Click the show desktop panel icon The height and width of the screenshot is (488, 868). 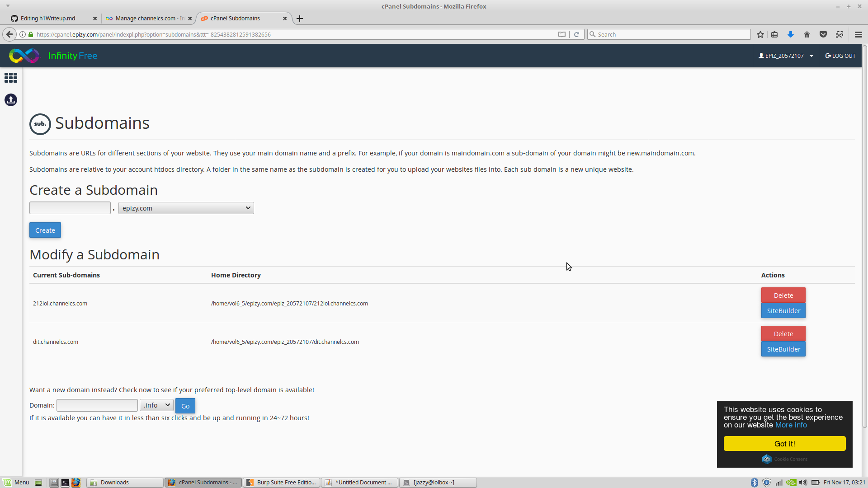click(x=38, y=483)
